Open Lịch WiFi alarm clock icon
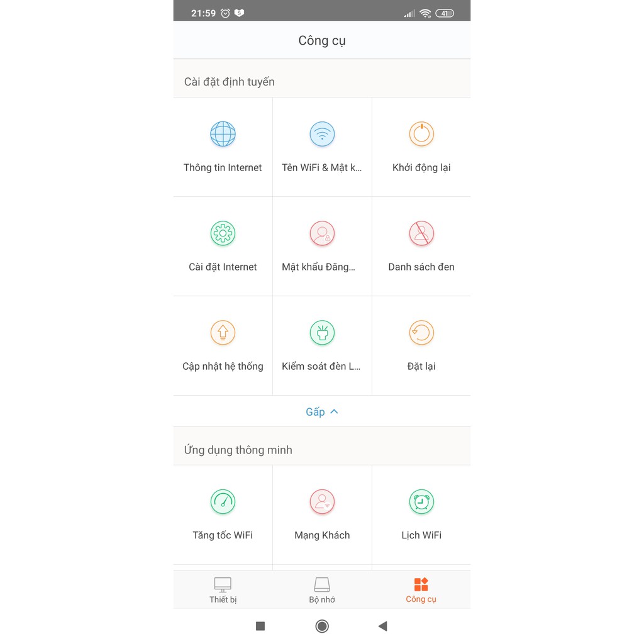Viewport: 644px width, 644px height. pos(421,502)
